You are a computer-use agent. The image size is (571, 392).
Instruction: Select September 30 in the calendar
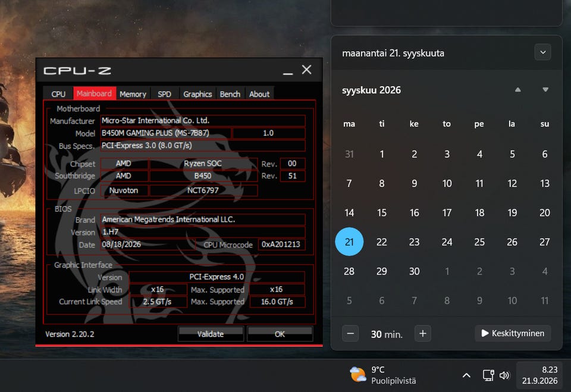pos(415,271)
